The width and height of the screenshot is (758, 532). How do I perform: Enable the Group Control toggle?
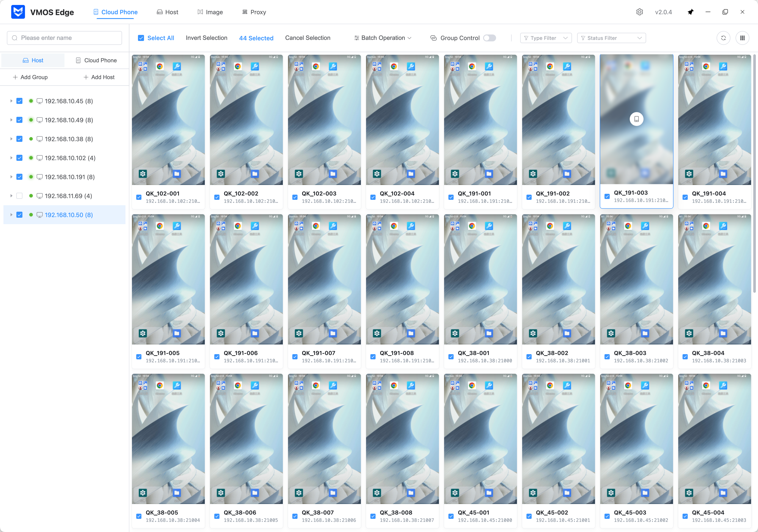490,38
